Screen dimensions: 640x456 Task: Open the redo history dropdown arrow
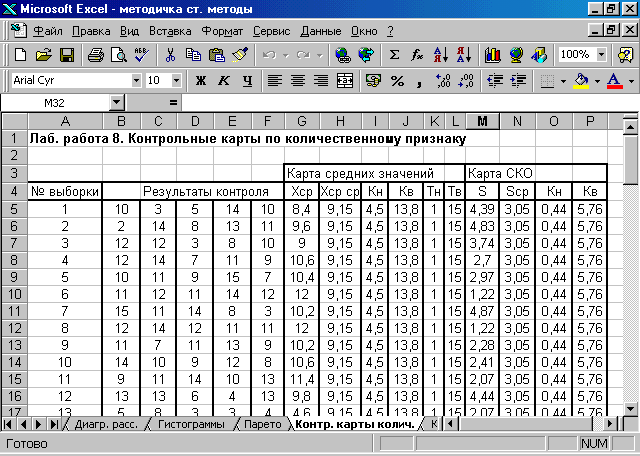[x=320, y=55]
